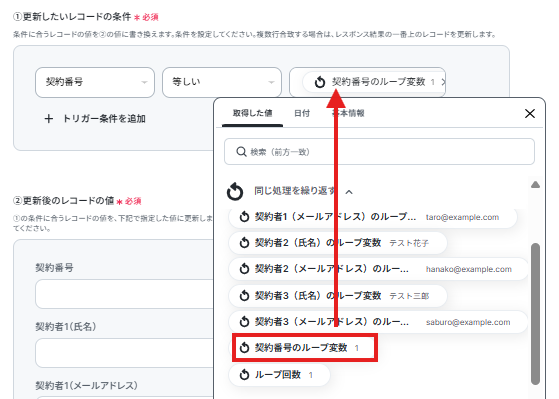Click the magnifier icon in search box

tap(241, 152)
